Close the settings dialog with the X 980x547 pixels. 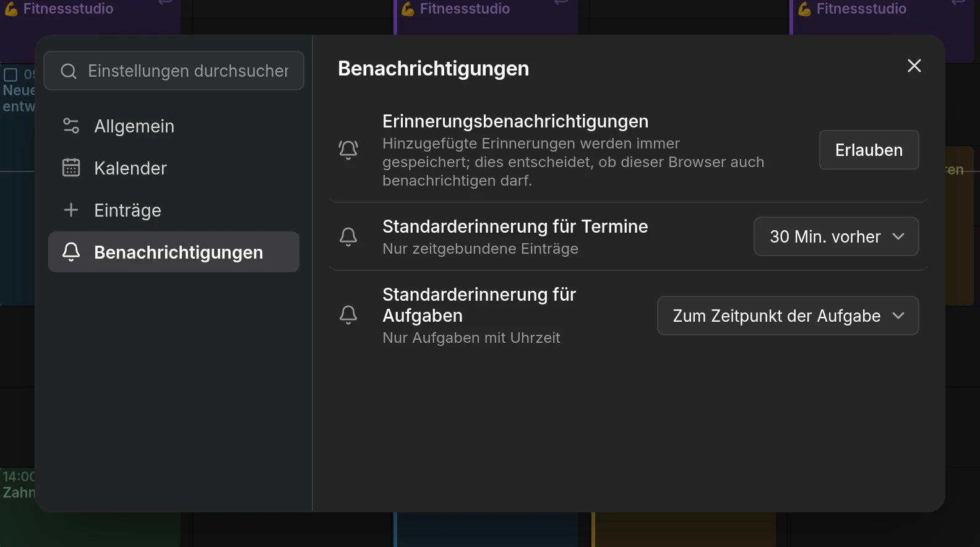point(914,66)
